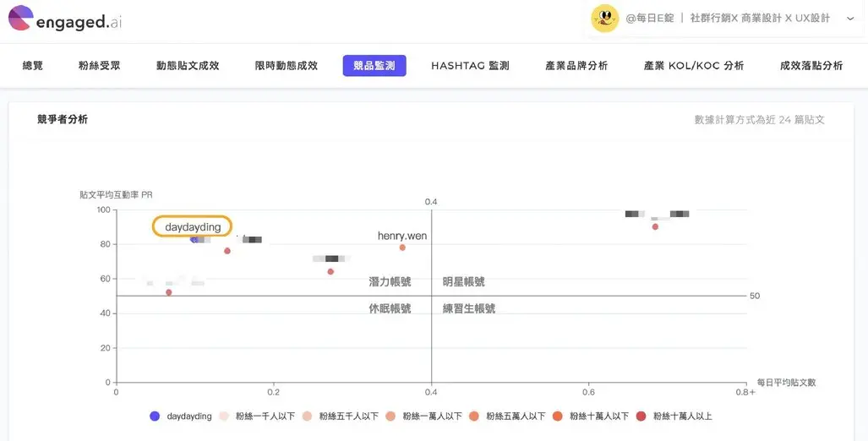Click the henry.wen label
The height and width of the screenshot is (441, 868).
402,236
